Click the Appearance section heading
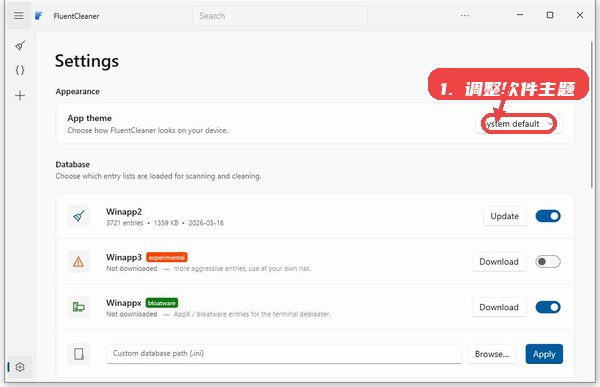600x387 pixels. 78,91
